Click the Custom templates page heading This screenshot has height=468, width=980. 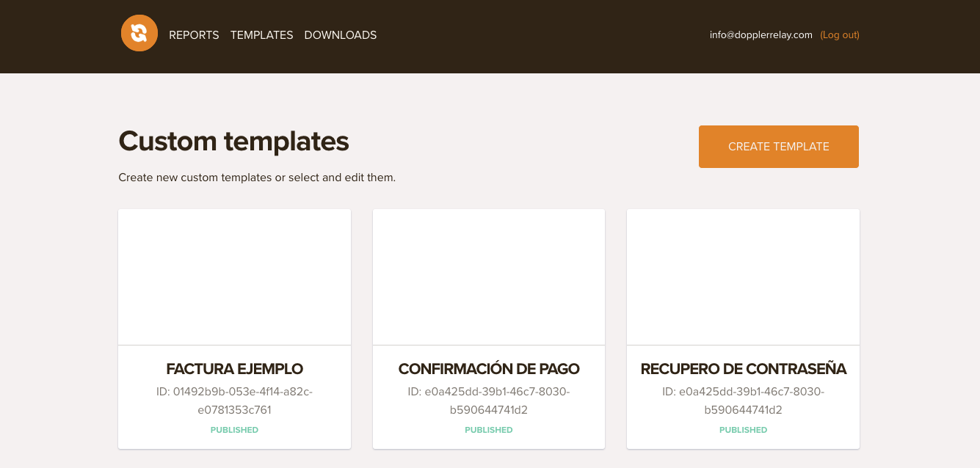click(x=234, y=141)
